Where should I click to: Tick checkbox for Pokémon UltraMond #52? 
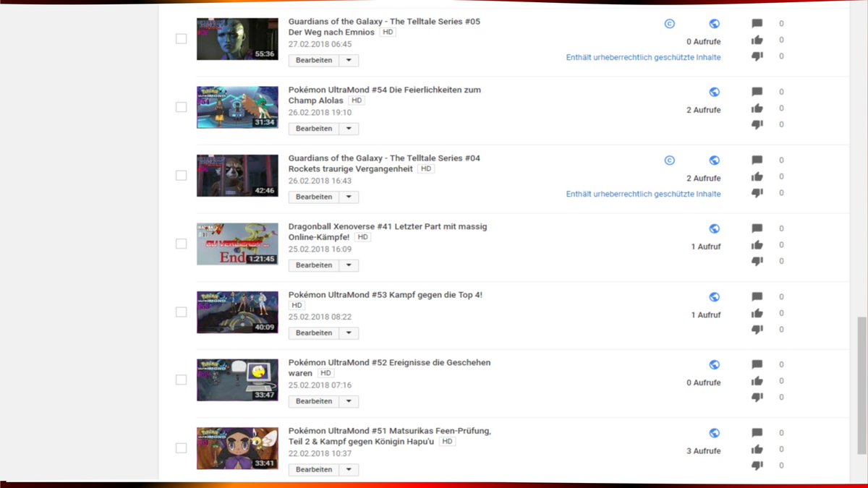[181, 380]
